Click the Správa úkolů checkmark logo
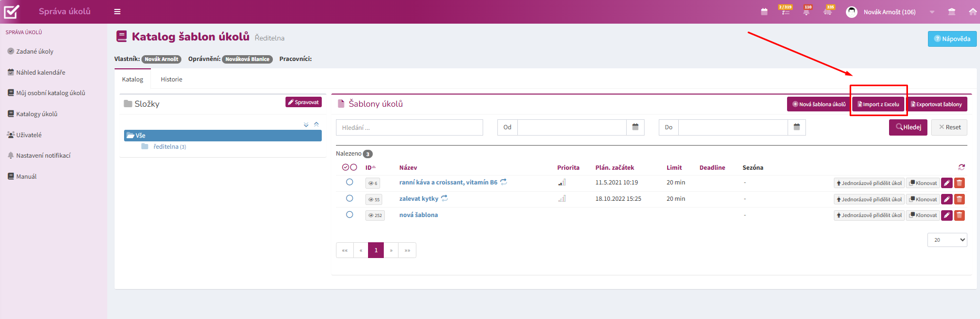This screenshot has width=980, height=319. (x=12, y=12)
